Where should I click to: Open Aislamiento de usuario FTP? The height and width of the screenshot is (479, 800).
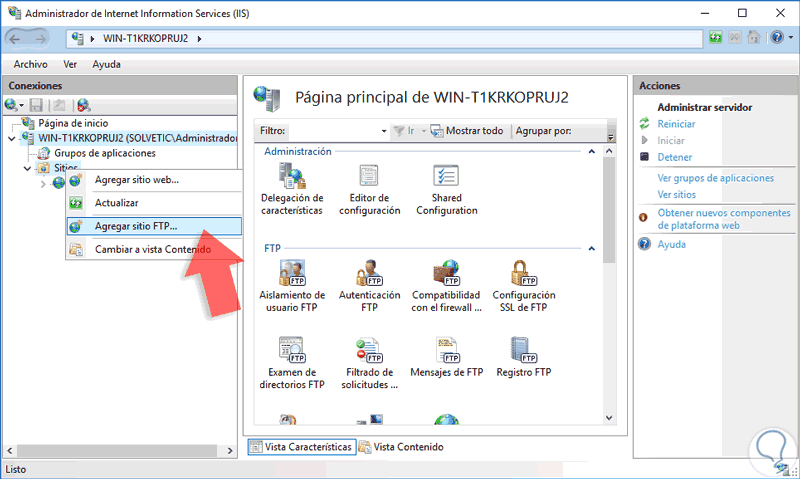click(x=292, y=286)
